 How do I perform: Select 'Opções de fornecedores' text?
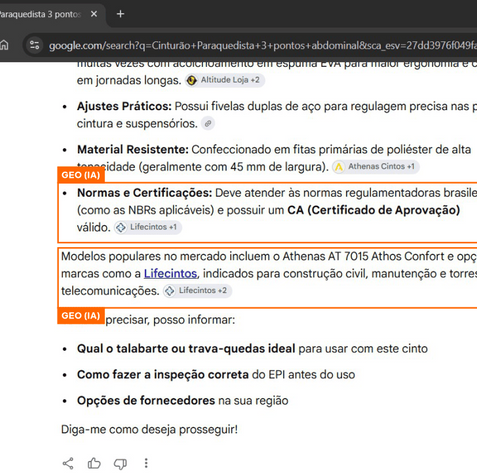pos(146,400)
